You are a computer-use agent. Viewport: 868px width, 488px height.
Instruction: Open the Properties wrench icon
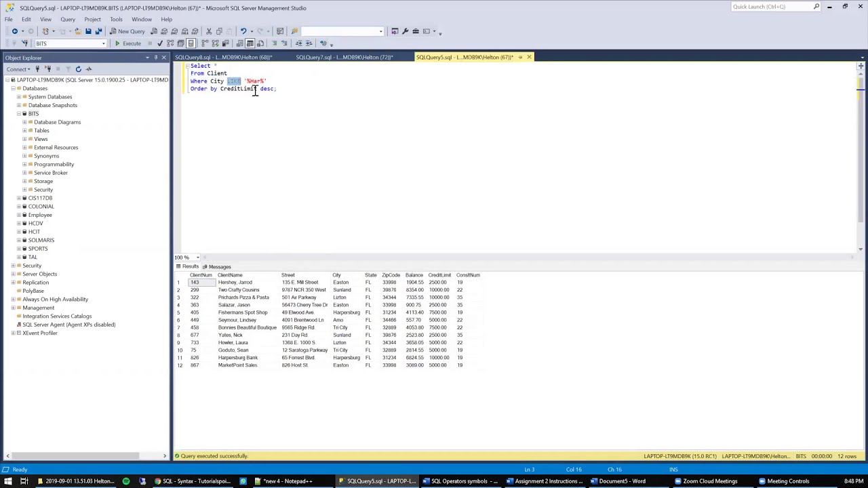pyautogui.click(x=405, y=31)
